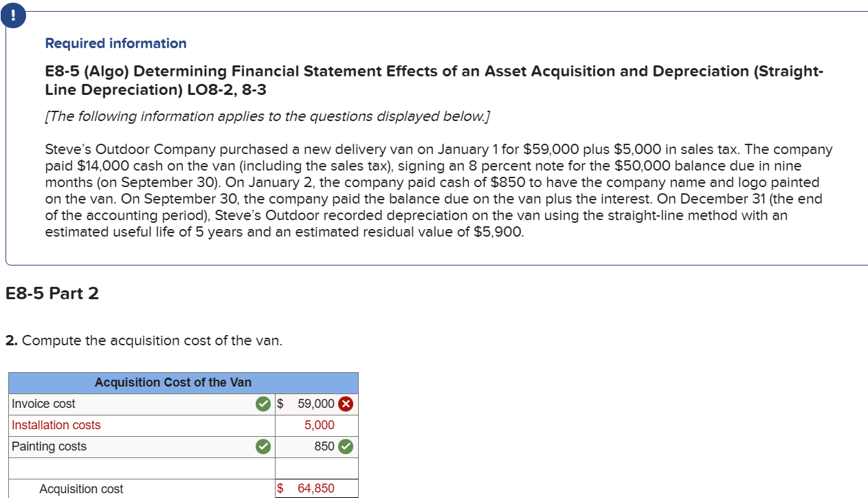
Task: Click the red X incorrect-answer icon
Action: coord(344,404)
